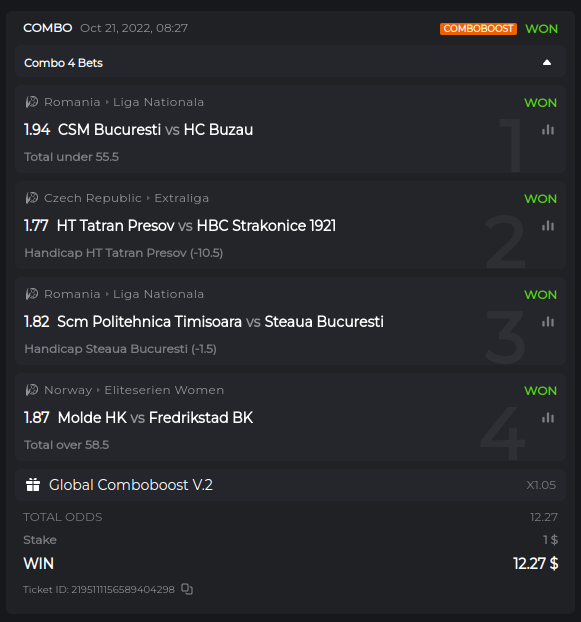Image resolution: width=581 pixels, height=622 pixels.
Task: Open HT Tatran Presov vs HBC Strakonice match
Action: pos(196,226)
